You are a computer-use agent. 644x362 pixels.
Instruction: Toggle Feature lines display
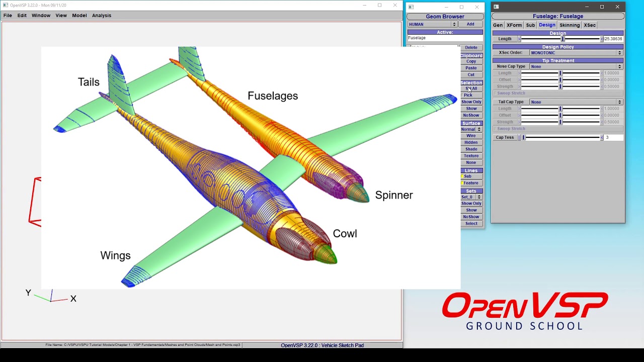coord(471,183)
